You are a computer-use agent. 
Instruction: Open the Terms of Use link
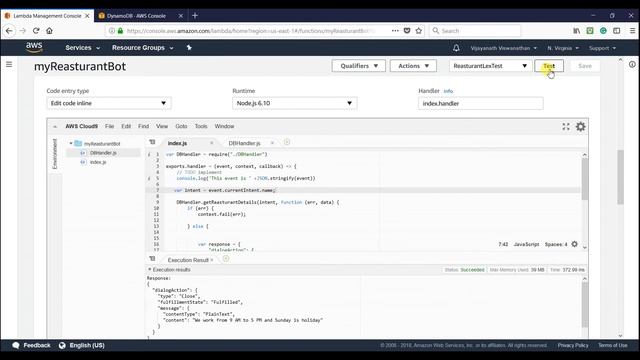point(613,345)
